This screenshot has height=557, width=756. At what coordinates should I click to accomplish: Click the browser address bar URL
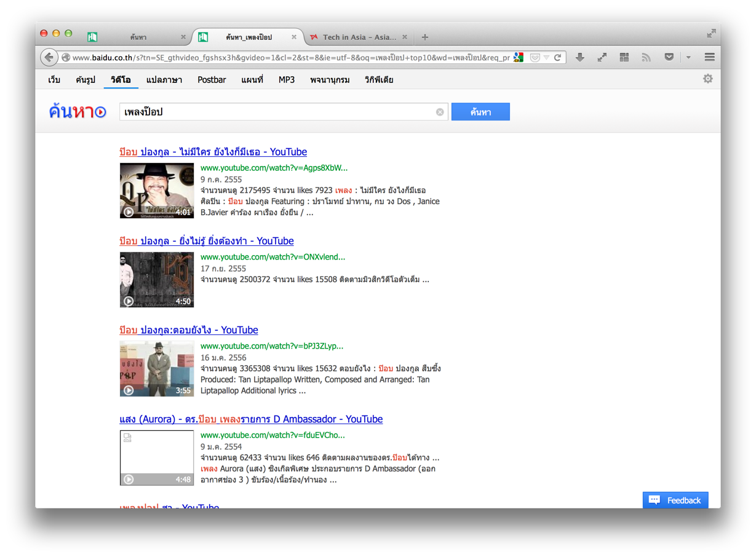pyautogui.click(x=291, y=57)
